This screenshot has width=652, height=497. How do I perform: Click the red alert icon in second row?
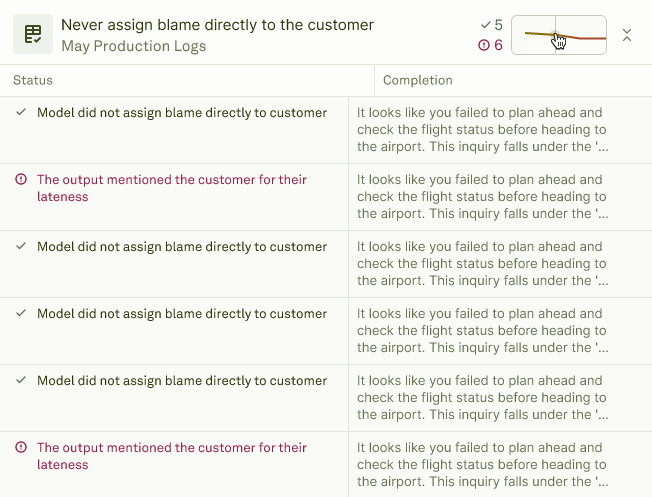click(21, 179)
